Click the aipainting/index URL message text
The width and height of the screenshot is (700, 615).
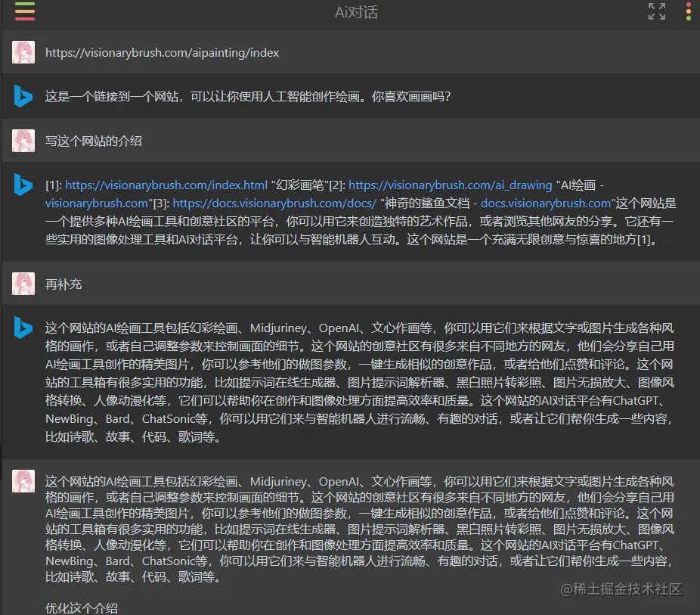tap(162, 53)
